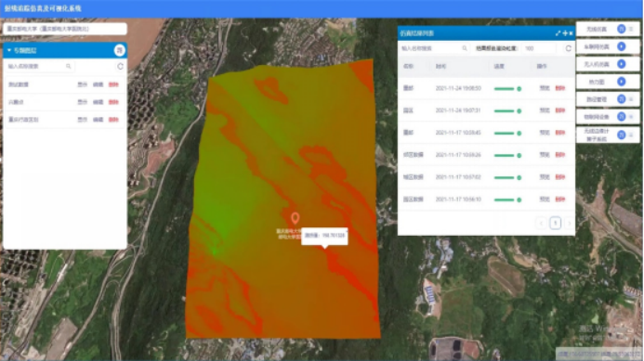Collapse the layer panel using its header triangle

click(x=9, y=50)
